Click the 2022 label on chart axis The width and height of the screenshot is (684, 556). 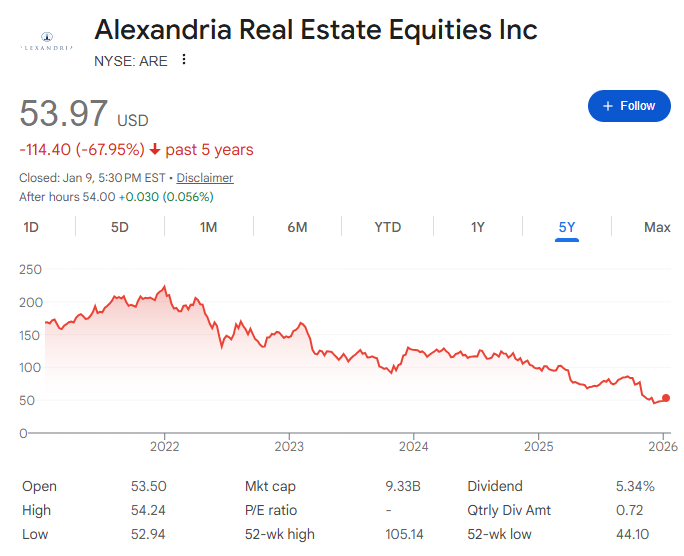coord(164,446)
